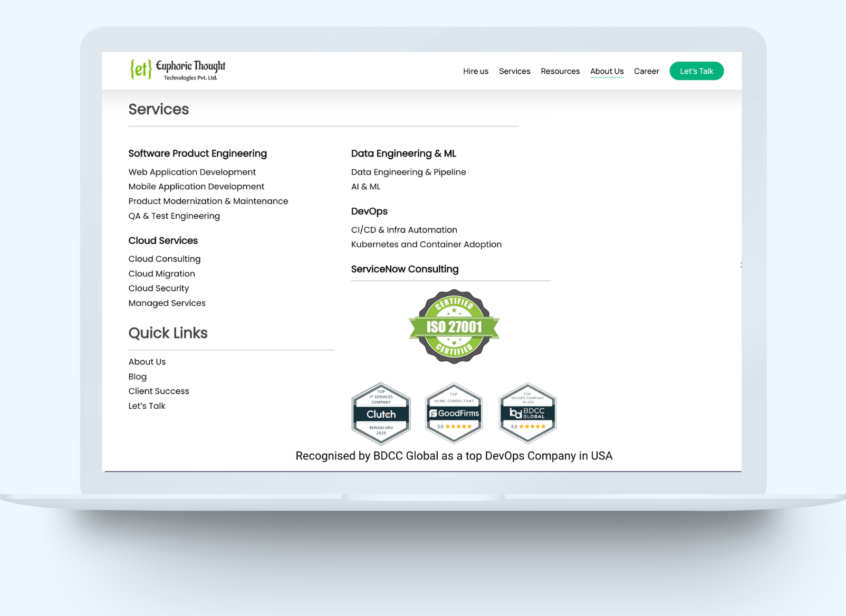The height and width of the screenshot is (616, 846).
Task: Click the GoodFirms AI/ML consultant badge
Action: point(454,413)
